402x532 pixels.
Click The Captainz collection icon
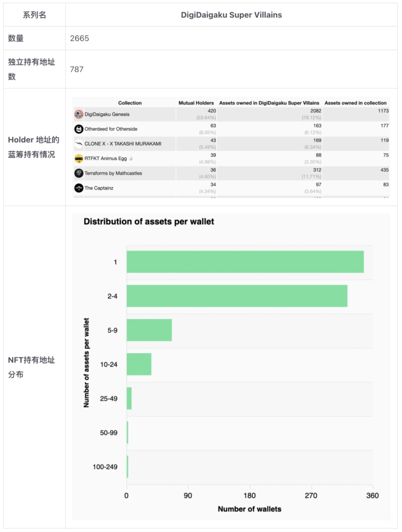pyautogui.click(x=79, y=188)
